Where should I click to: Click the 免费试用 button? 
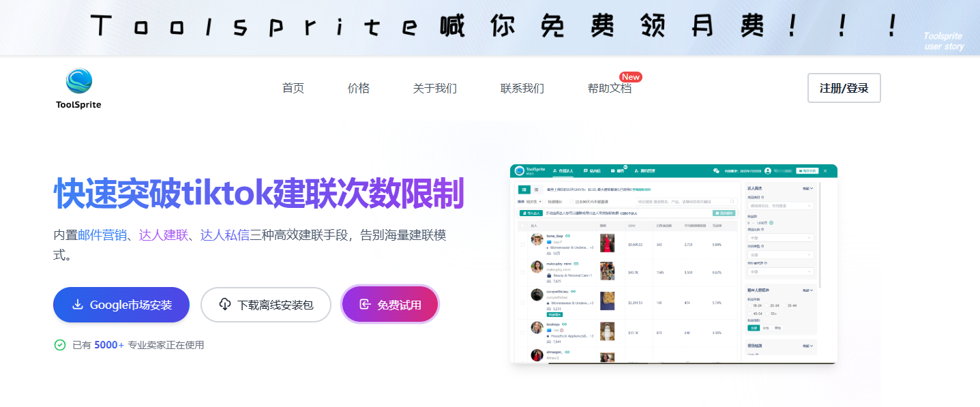[x=390, y=305]
